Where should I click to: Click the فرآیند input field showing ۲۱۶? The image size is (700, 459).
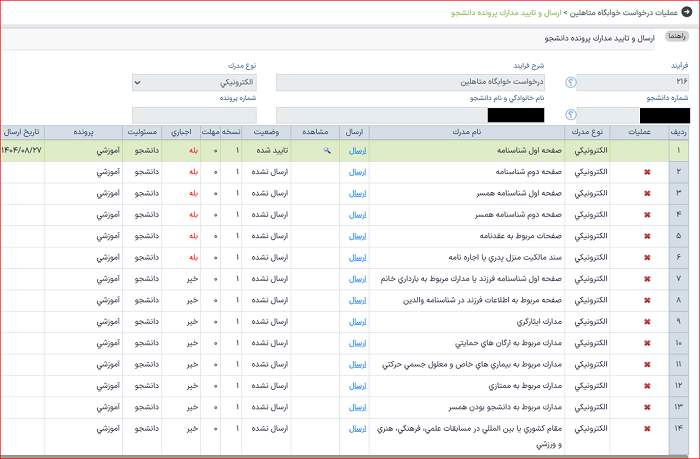coord(633,83)
